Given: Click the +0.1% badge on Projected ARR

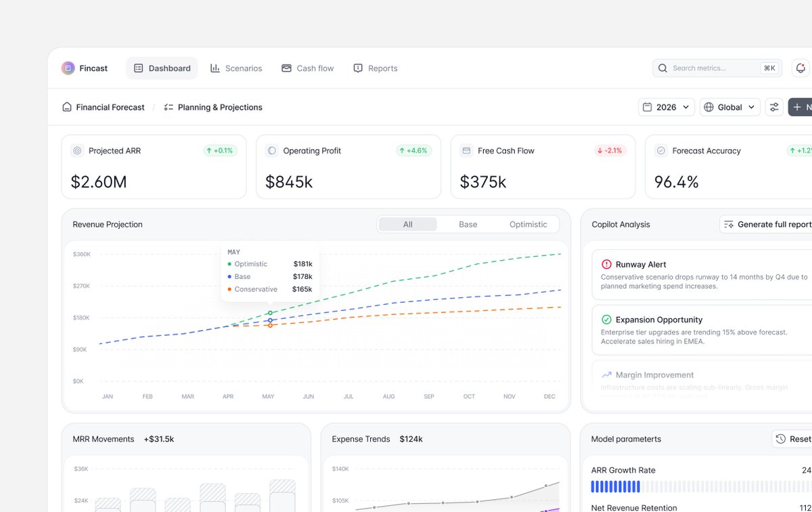Looking at the screenshot, I should coord(220,150).
